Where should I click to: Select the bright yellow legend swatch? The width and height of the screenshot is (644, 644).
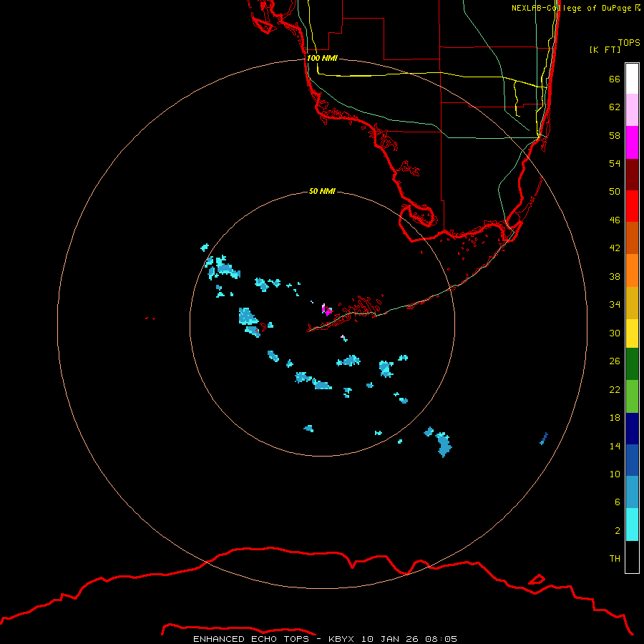632,333
